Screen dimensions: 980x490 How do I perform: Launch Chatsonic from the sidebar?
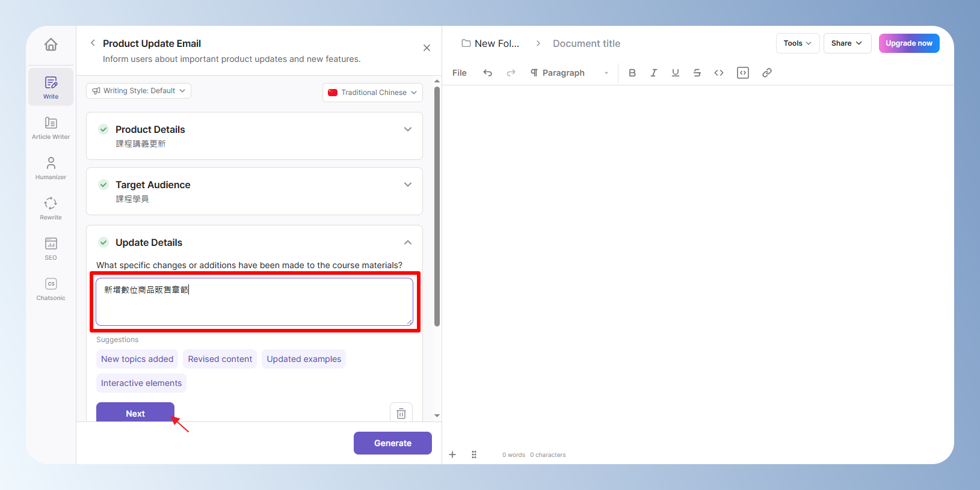51,289
